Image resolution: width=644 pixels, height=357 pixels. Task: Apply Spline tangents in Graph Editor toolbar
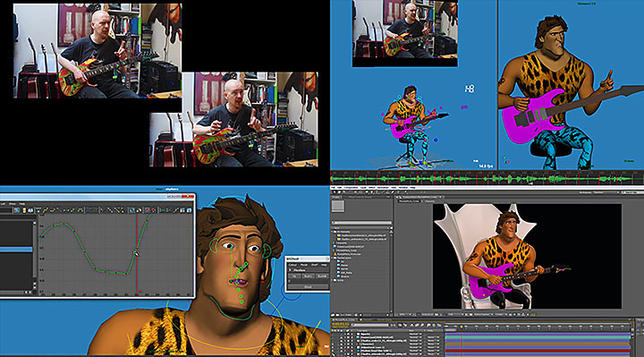pos(46,209)
